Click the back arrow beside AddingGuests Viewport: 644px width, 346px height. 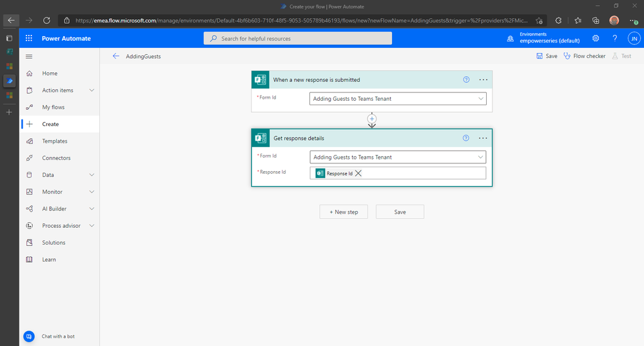116,56
